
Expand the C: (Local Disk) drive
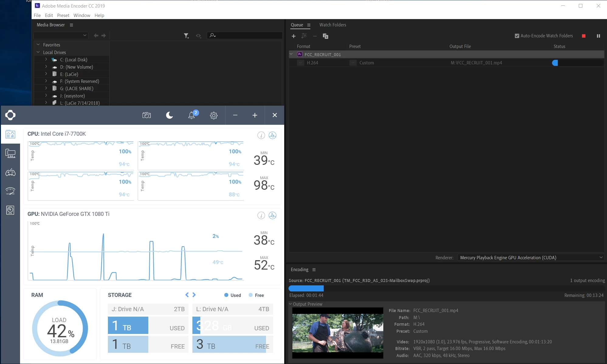[x=46, y=60]
